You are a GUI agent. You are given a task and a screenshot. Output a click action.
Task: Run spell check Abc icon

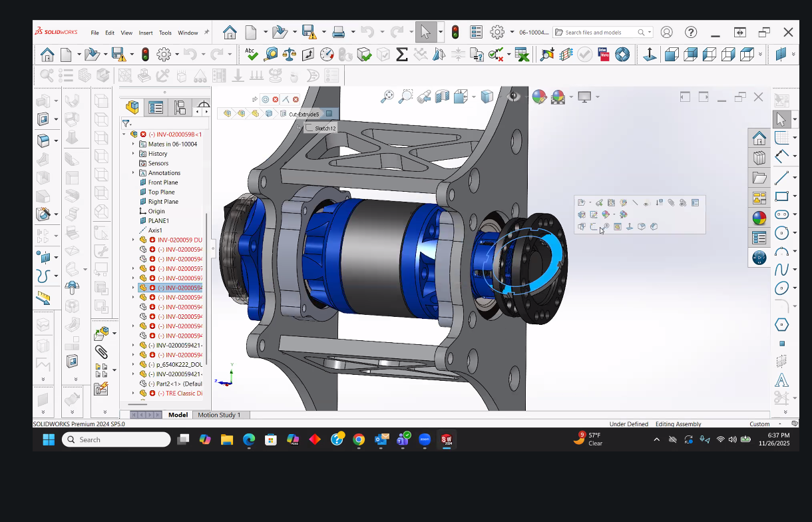(252, 54)
